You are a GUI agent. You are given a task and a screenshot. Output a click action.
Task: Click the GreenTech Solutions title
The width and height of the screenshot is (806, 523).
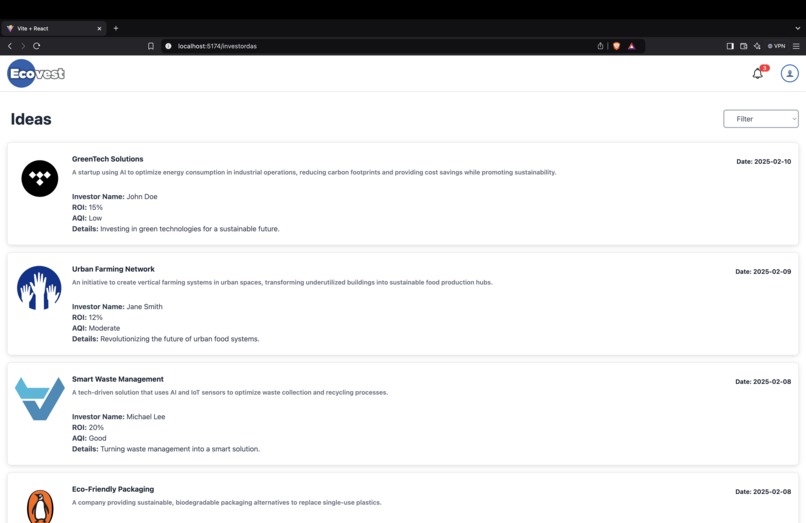coord(107,159)
